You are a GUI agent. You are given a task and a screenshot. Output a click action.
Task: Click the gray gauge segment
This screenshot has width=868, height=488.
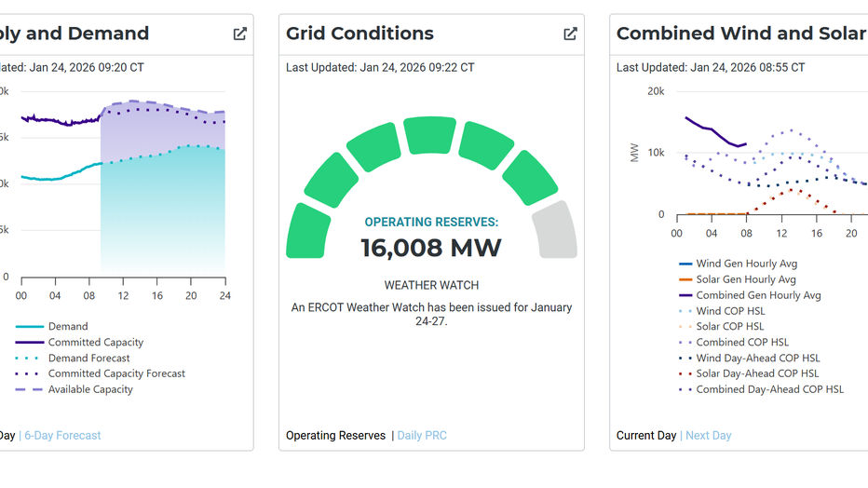tap(554, 231)
